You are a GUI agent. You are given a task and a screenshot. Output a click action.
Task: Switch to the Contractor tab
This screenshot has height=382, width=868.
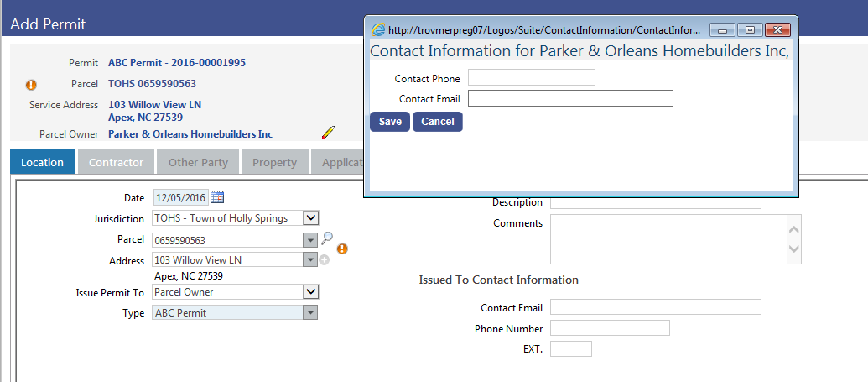click(x=116, y=162)
